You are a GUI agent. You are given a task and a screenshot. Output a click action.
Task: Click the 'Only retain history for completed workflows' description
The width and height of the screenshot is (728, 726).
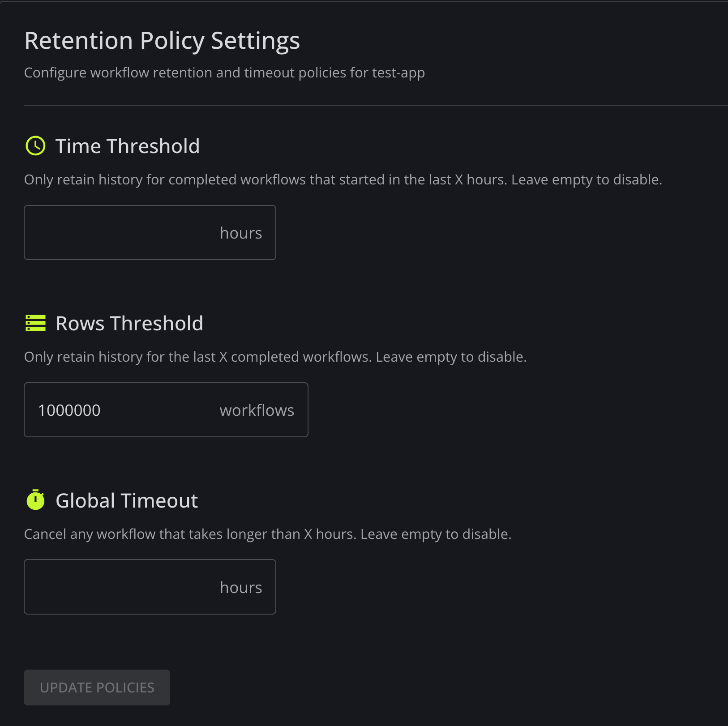click(343, 180)
